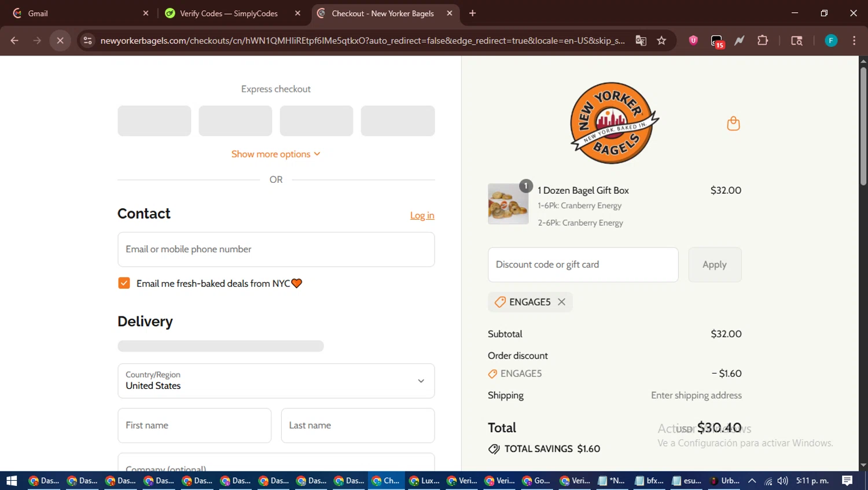Close the Gmail tab
The height and width of the screenshot is (490, 868).
[x=146, y=13]
